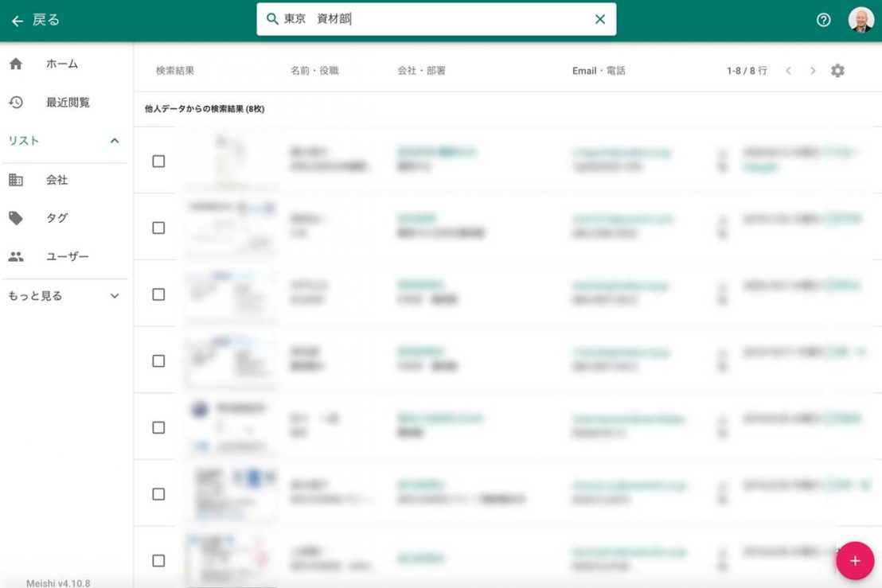Click into the search box text
This screenshot has height=588, width=882.
click(438, 19)
